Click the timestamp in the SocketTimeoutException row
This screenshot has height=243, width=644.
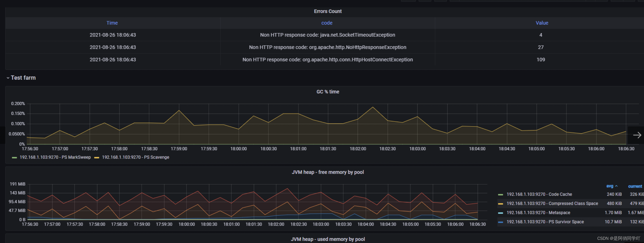pos(113,35)
